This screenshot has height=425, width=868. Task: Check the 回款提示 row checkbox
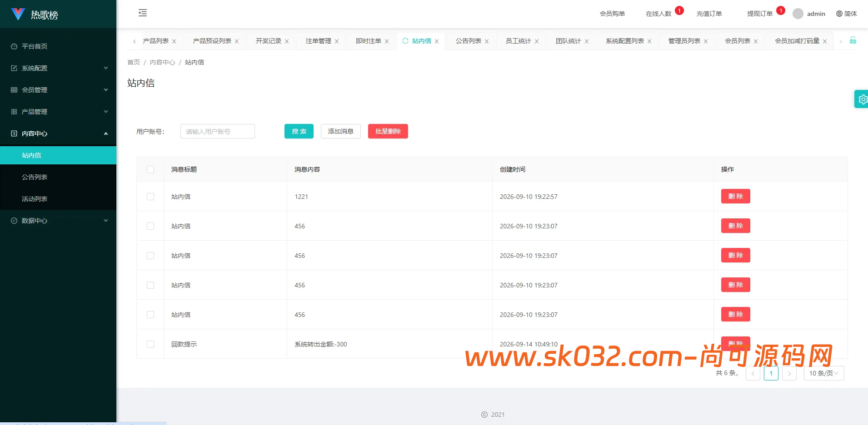(150, 344)
